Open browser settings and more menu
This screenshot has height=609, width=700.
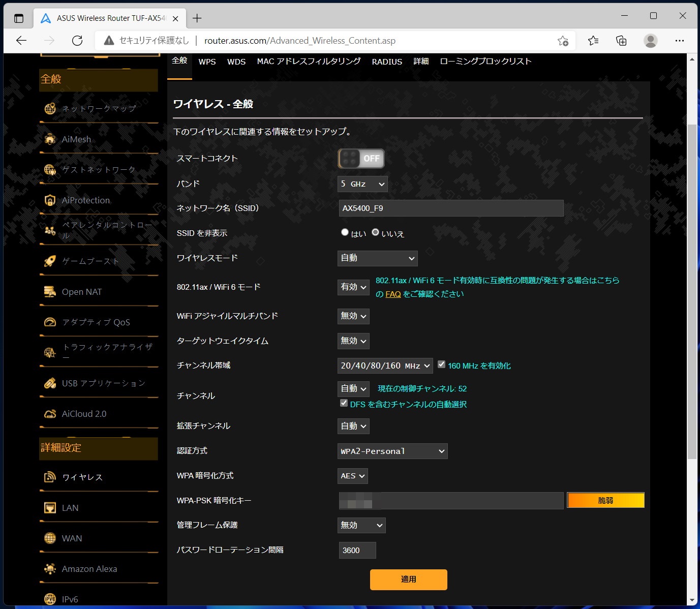(680, 41)
